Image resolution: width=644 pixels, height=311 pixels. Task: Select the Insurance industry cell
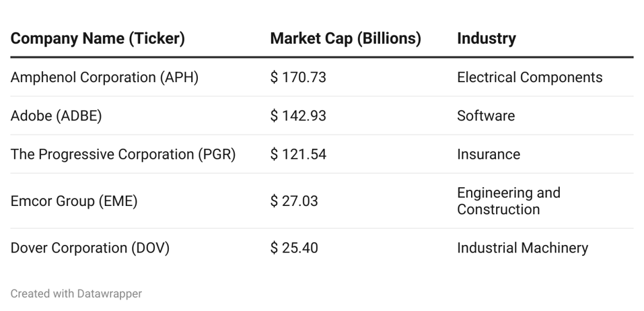click(x=488, y=154)
